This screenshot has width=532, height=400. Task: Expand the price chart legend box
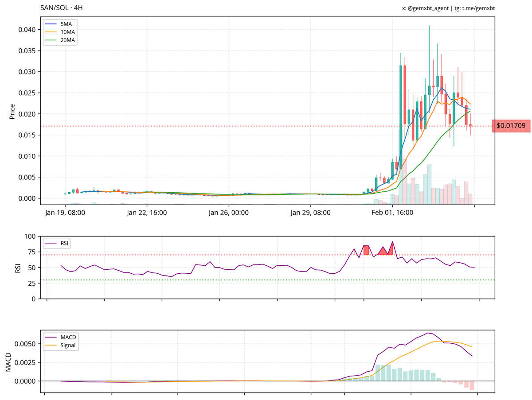click(x=59, y=31)
